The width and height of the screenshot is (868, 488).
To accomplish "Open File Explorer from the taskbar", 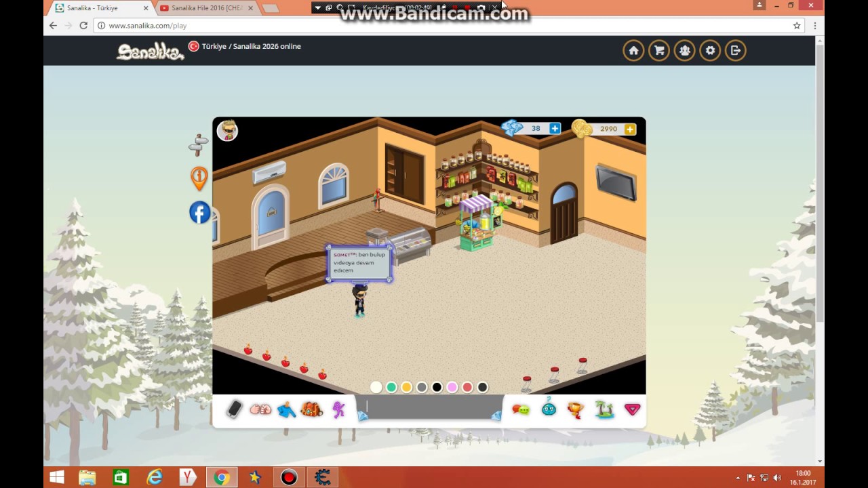I will pos(87,477).
